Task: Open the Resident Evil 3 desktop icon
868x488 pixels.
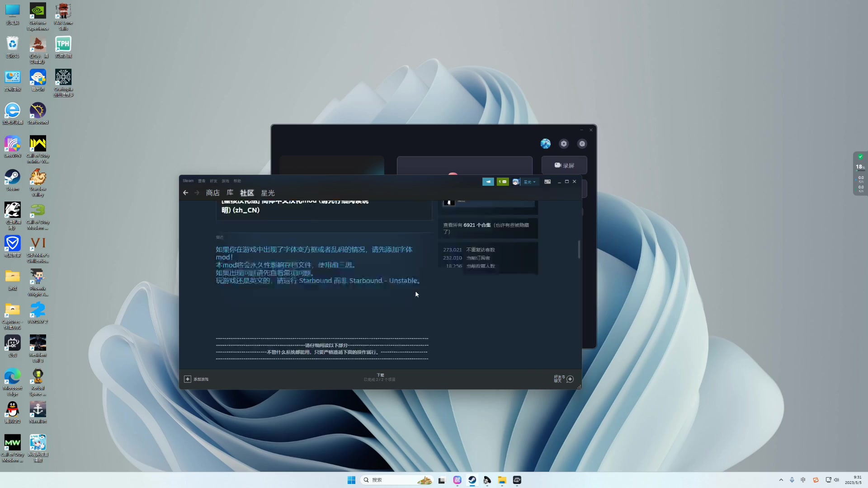Action: click(x=38, y=348)
